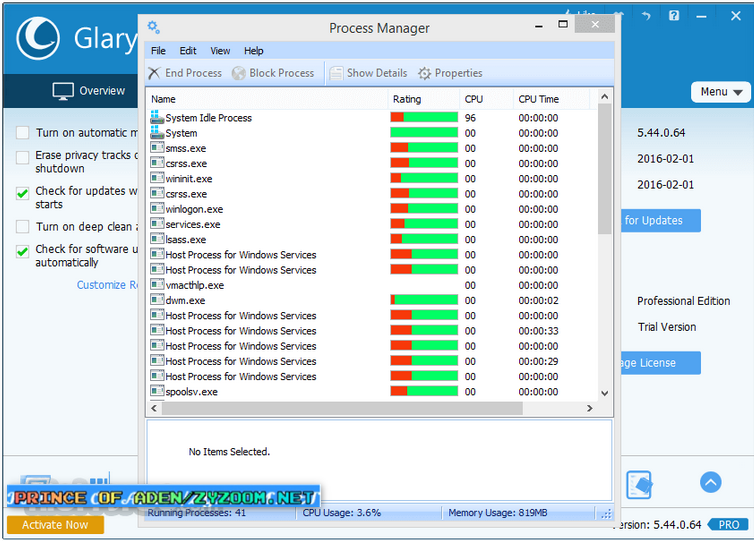This screenshot has height=541, width=754.
Task: Click 'Memory Usage: 819MB' in status bar
Action: [x=498, y=513]
